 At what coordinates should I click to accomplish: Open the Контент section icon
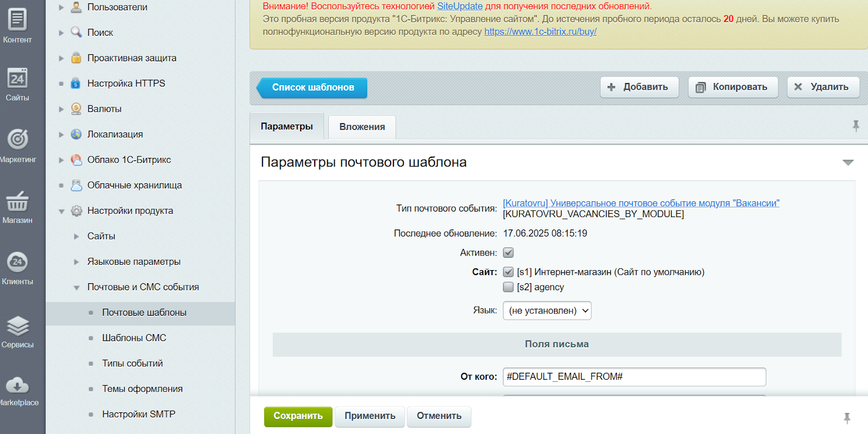[x=17, y=20]
